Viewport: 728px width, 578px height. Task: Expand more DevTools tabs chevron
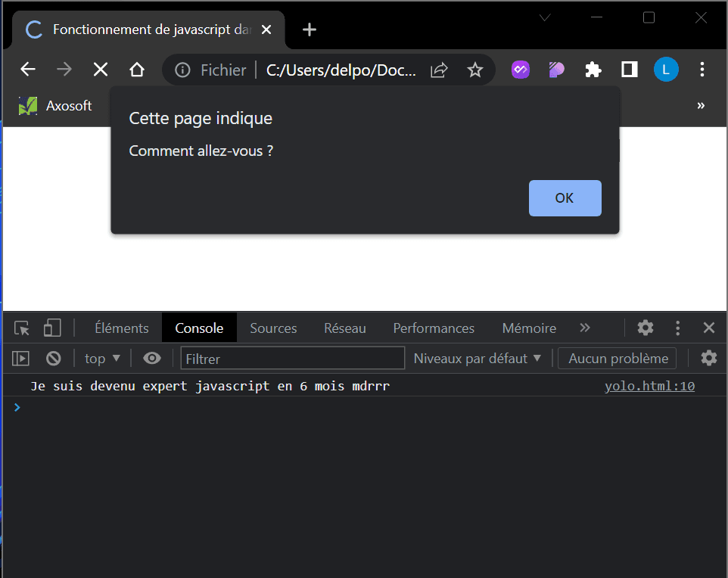pyautogui.click(x=584, y=328)
